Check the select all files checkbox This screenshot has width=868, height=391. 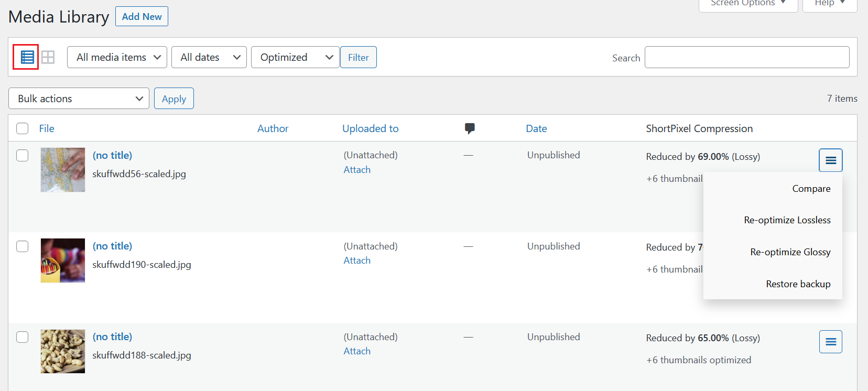tap(22, 128)
